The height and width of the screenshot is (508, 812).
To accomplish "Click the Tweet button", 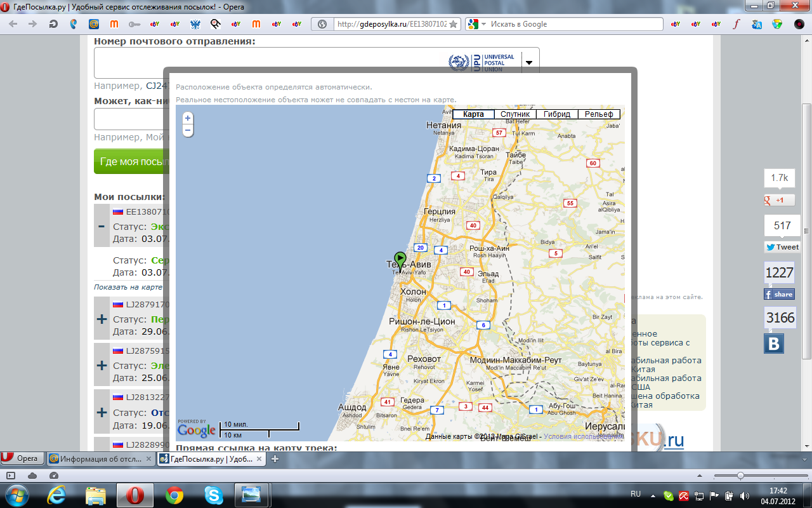I will (x=782, y=247).
